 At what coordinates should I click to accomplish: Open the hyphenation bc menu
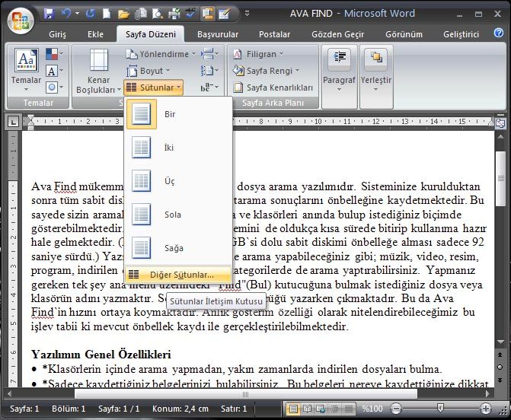tap(209, 87)
